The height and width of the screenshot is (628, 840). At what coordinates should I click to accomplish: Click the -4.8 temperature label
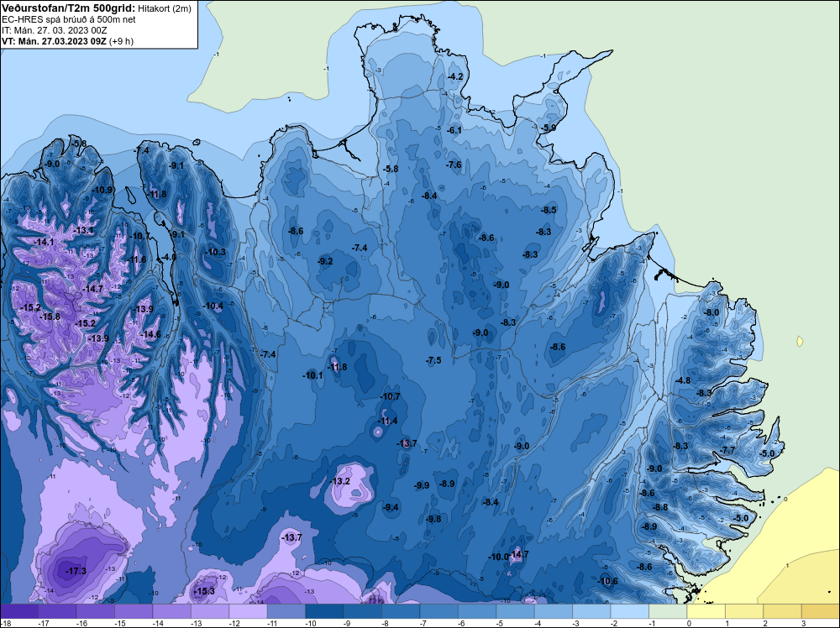(682, 380)
